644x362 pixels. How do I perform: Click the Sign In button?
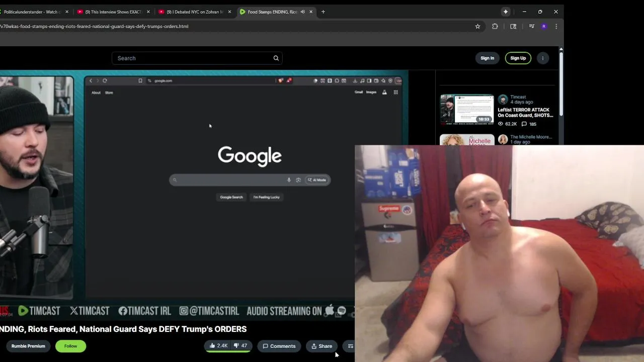pos(487,58)
